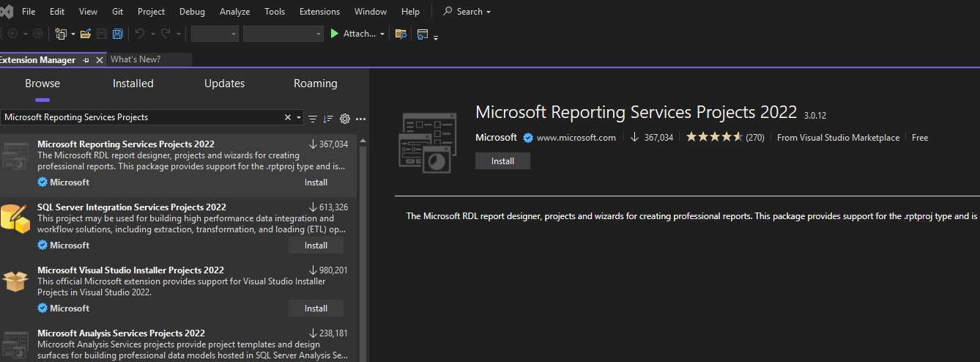Switch to the Installed tab
This screenshot has width=980, height=362.
coord(133,84)
